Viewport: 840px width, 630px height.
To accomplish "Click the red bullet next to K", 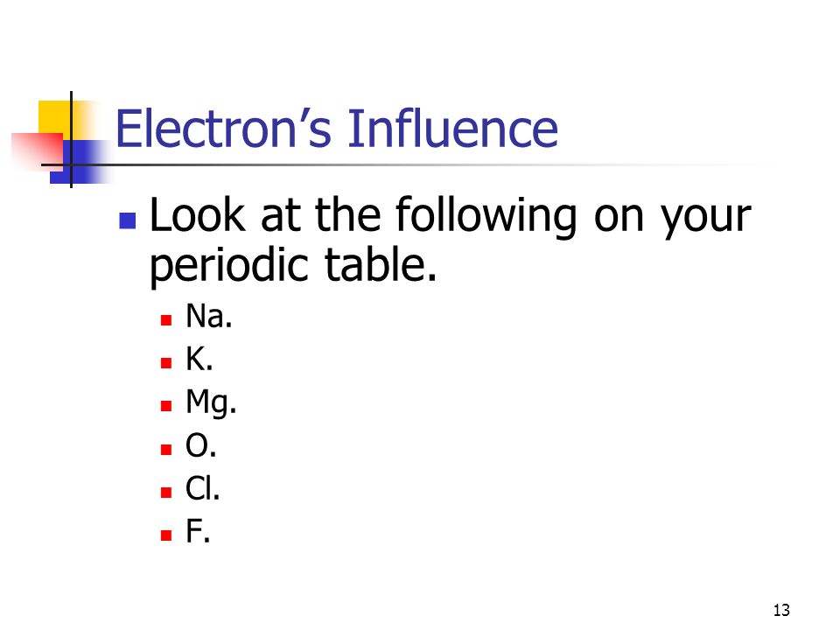I will pyautogui.click(x=166, y=363).
